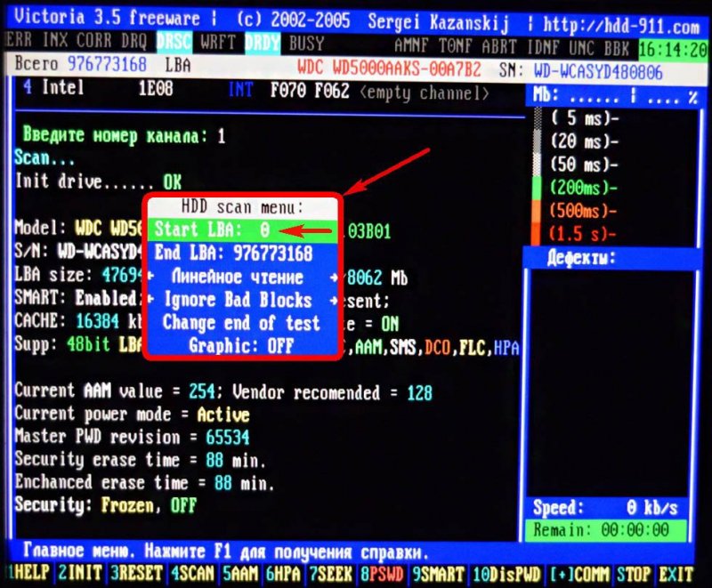Click the UNC error flag
The height and width of the screenshot is (588, 712).
[583, 48]
